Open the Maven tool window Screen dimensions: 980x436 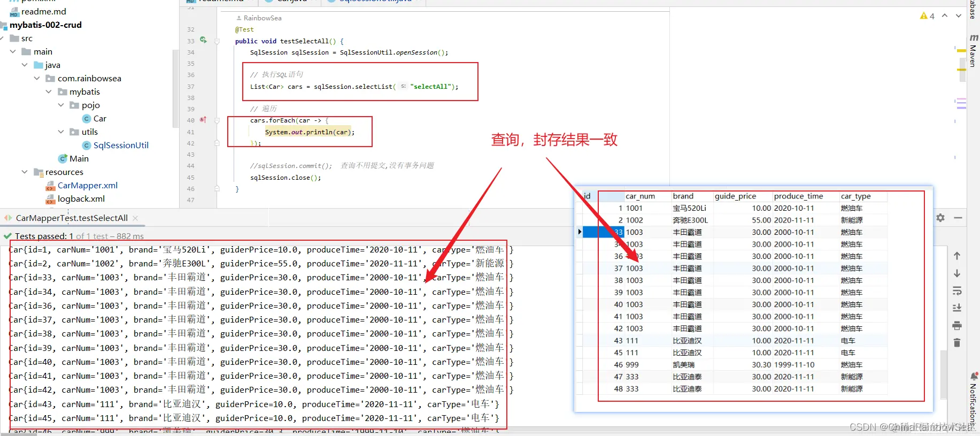974,51
